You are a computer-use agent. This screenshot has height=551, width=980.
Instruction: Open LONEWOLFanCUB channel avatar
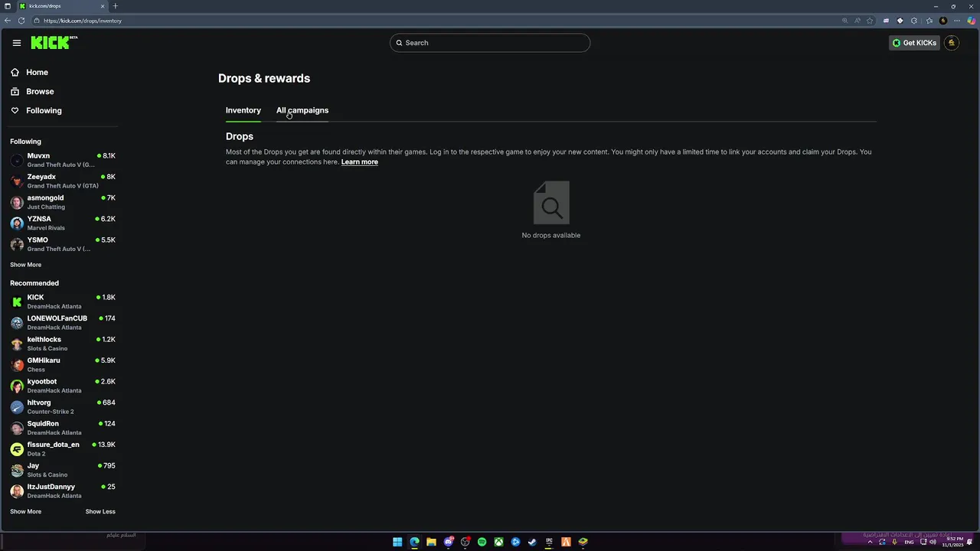[17, 322]
